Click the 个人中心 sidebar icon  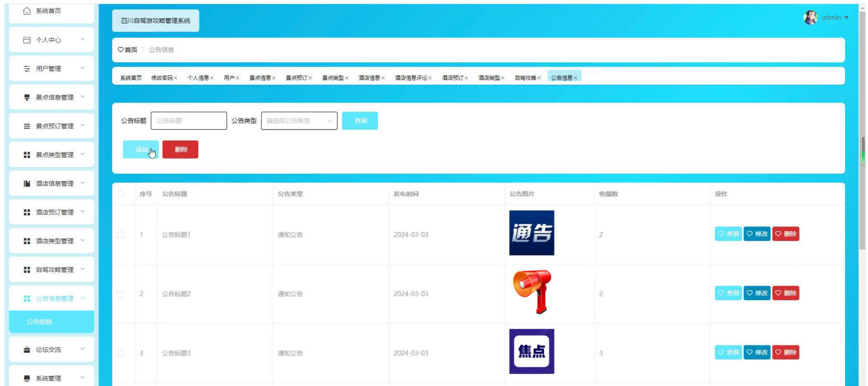pyautogui.click(x=27, y=40)
